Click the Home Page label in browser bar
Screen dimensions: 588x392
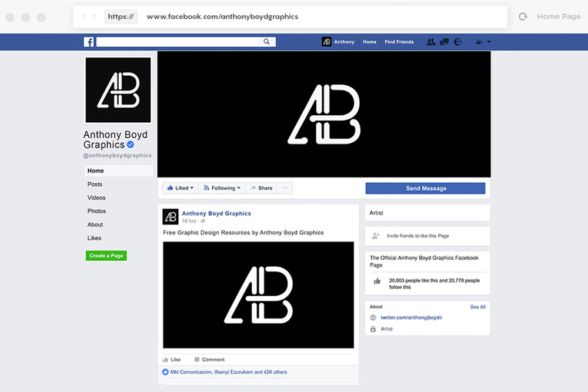(559, 16)
